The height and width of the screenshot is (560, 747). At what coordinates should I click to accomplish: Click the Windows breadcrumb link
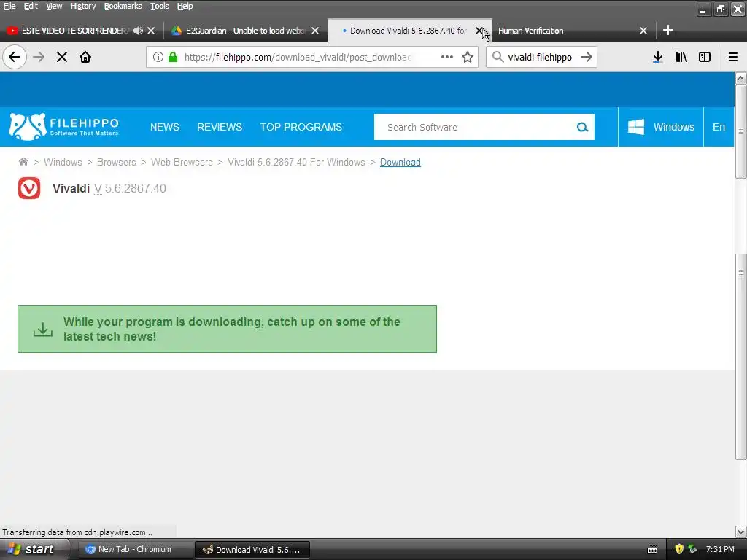point(63,163)
